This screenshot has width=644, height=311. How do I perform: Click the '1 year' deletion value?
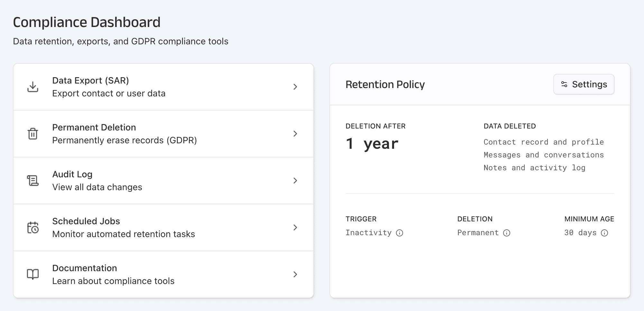(372, 144)
